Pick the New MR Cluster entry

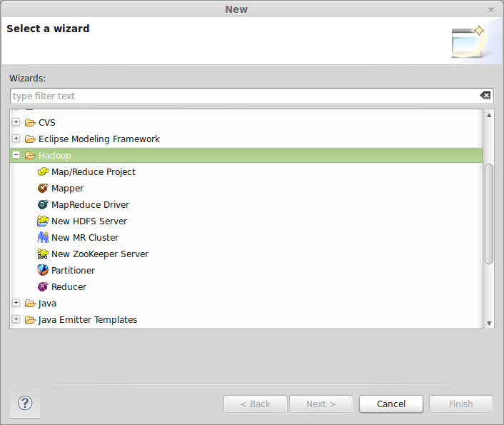85,238
